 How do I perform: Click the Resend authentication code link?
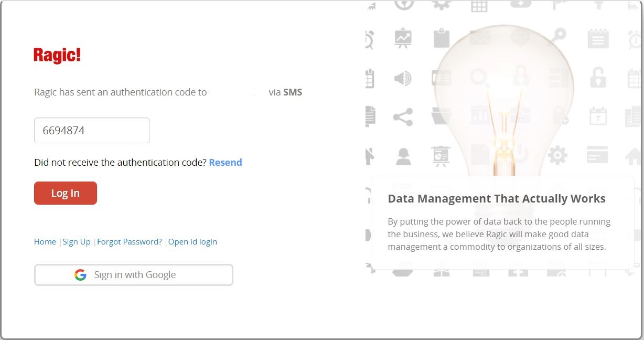pos(226,163)
